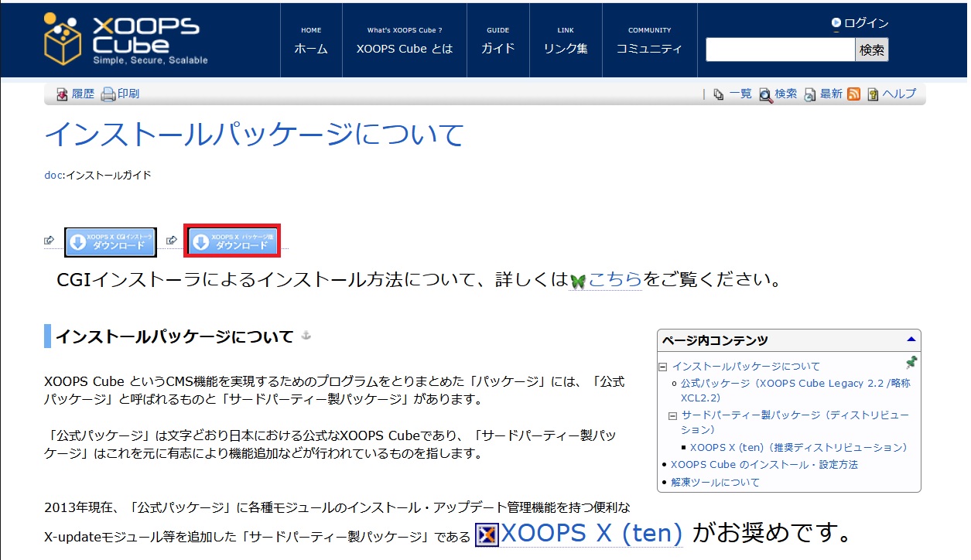
Task: Click external link icon before CGI installer download
Action: pos(50,241)
